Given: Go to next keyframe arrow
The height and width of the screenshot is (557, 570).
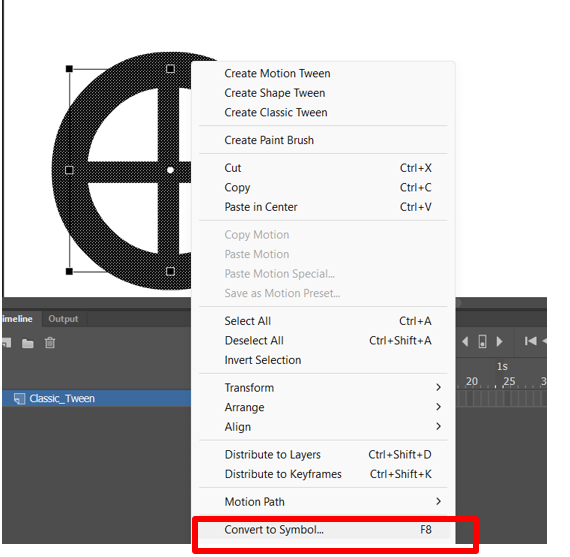Looking at the screenshot, I should 499,342.
